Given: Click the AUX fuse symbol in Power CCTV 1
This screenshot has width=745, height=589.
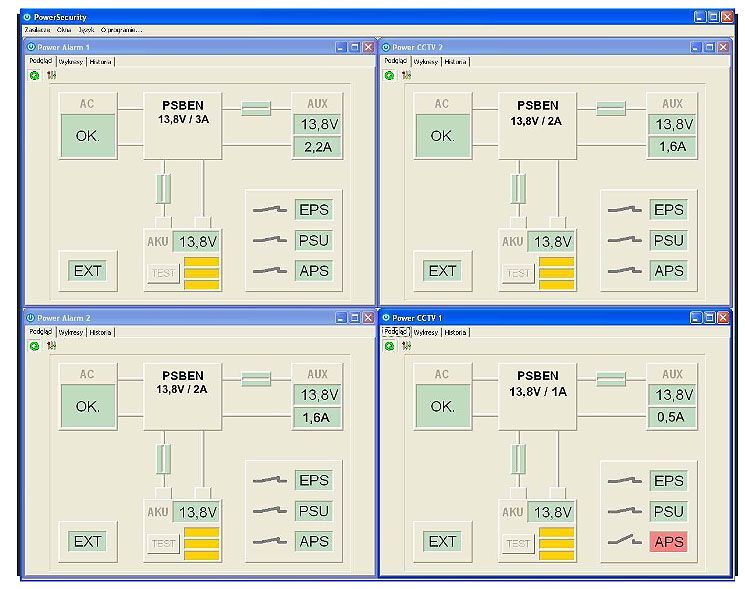Looking at the screenshot, I should (x=610, y=379).
